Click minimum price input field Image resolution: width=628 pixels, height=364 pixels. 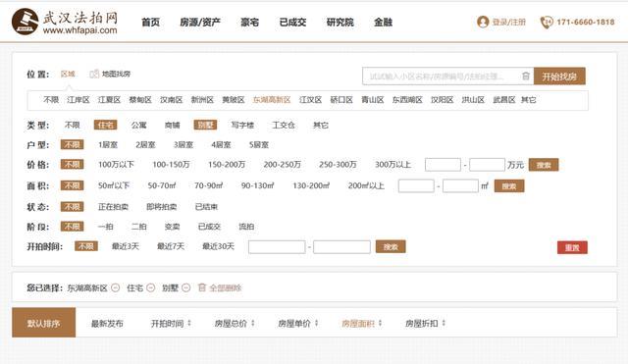(x=443, y=165)
